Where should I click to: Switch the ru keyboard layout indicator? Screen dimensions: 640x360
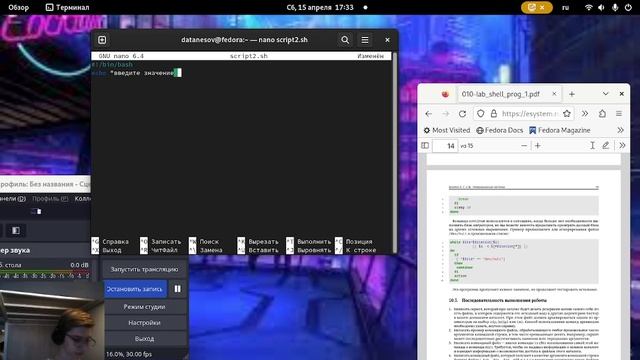point(565,7)
